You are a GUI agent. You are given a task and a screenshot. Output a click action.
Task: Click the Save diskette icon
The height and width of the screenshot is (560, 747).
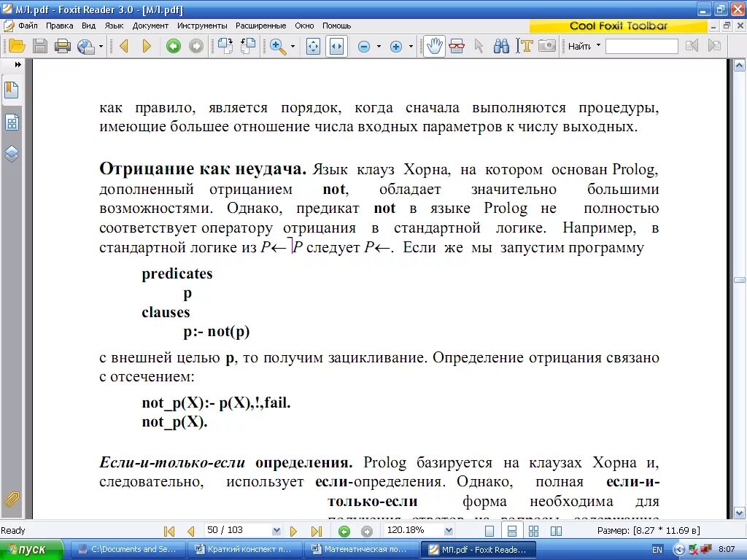pos(40,46)
